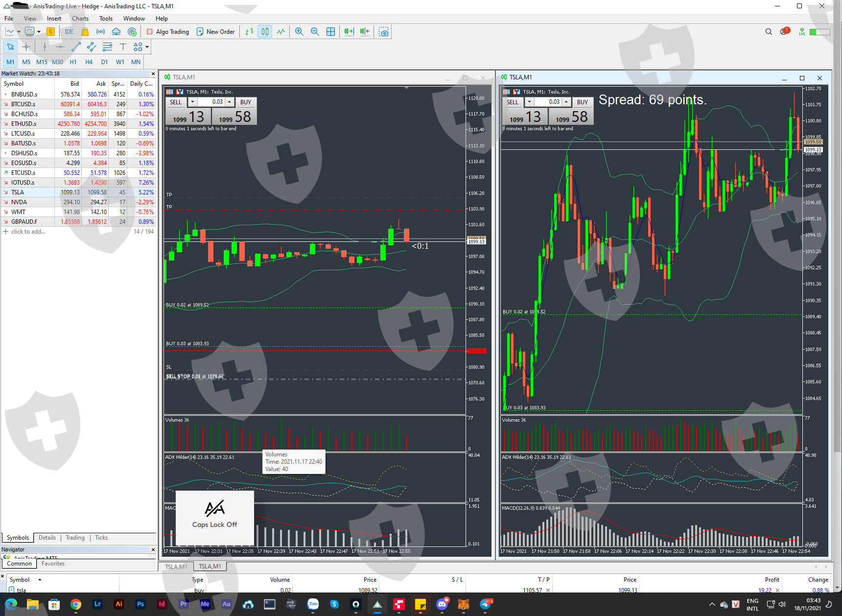Switch timeframe to M5
The height and width of the screenshot is (616, 842).
(26, 62)
